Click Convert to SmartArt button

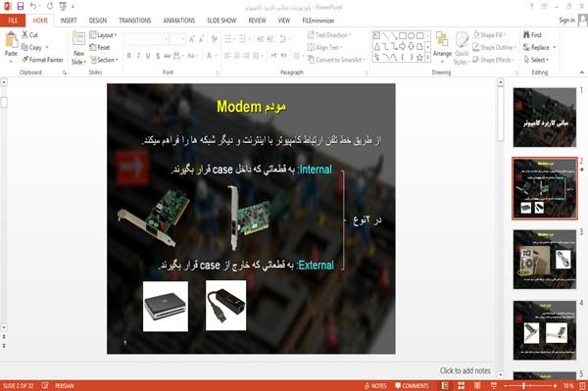(335, 60)
